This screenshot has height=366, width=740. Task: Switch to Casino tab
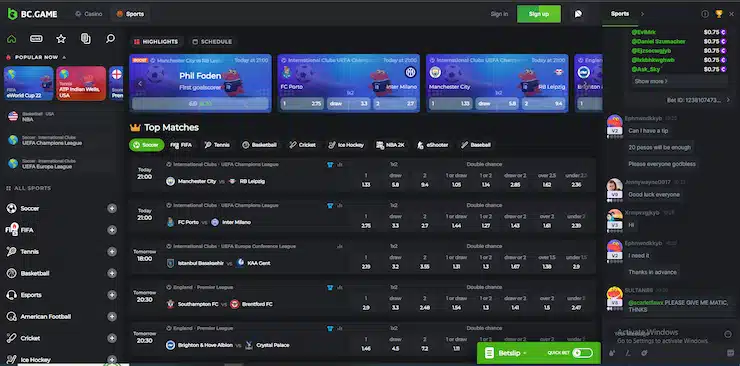point(88,14)
